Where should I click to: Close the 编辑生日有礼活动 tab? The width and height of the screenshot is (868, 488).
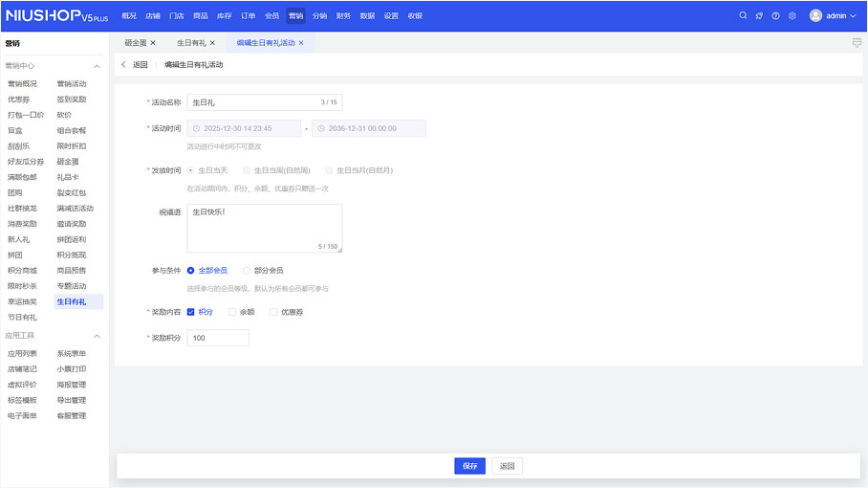301,43
